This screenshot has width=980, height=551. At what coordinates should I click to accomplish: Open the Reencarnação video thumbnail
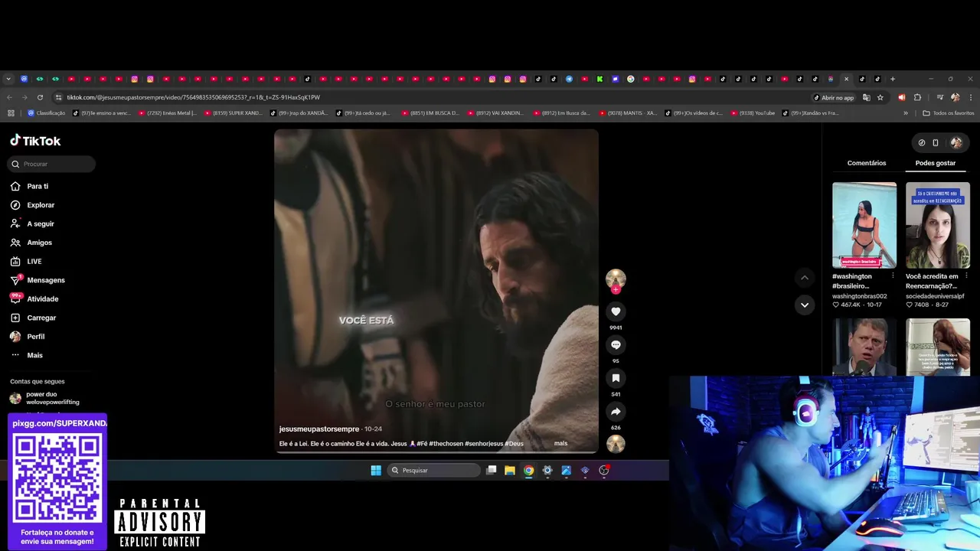coord(938,225)
